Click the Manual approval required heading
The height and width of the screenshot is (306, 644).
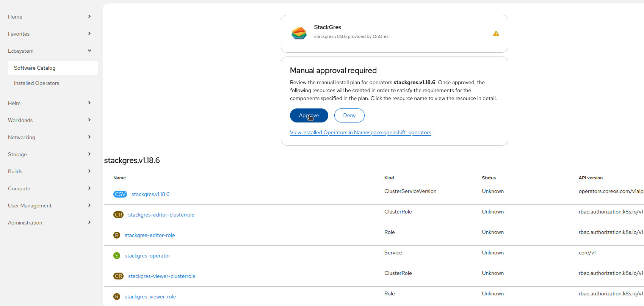click(333, 71)
